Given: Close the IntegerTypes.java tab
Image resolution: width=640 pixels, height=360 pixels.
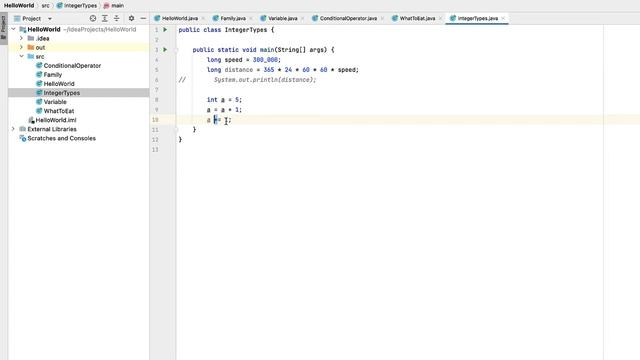Looking at the screenshot, I should pos(503,18).
